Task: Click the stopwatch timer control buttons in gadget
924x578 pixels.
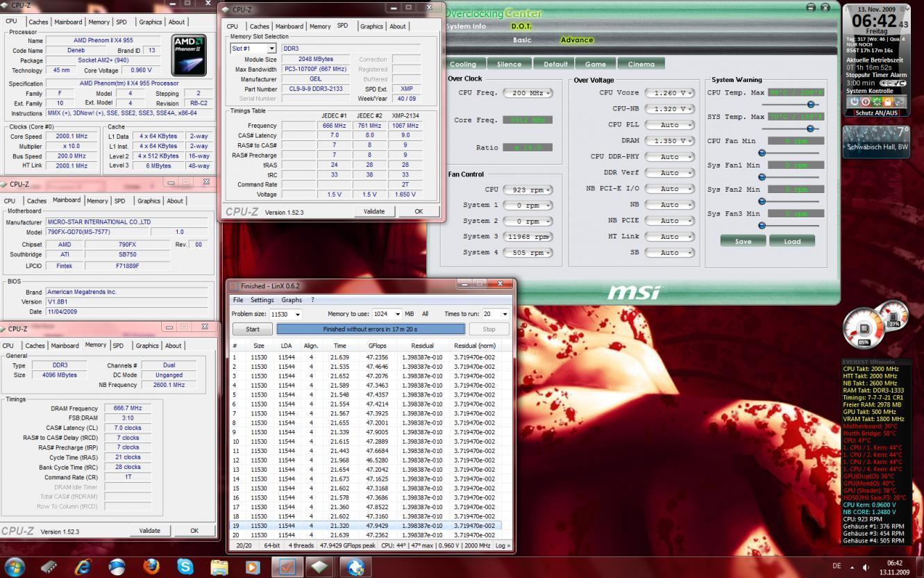Action: [x=893, y=83]
